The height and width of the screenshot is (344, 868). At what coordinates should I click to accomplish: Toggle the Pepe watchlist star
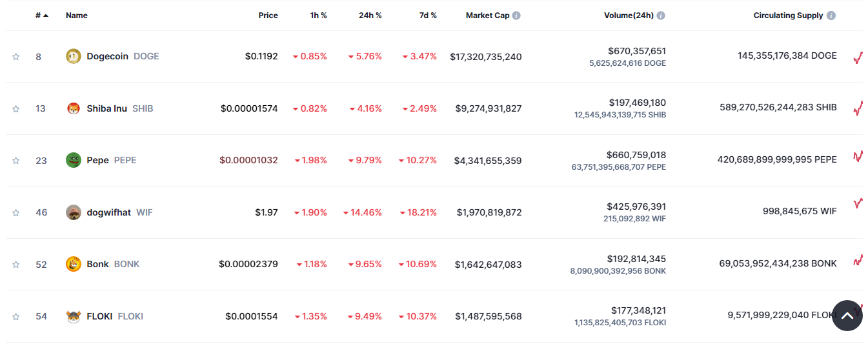pos(15,161)
